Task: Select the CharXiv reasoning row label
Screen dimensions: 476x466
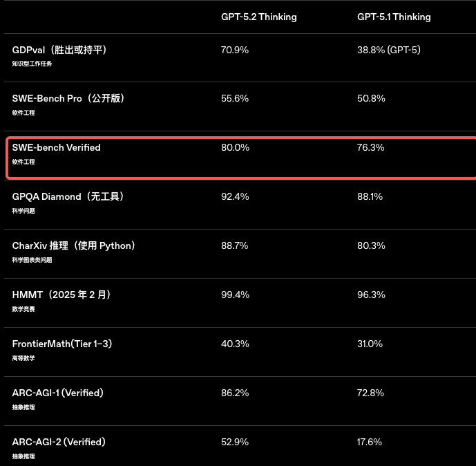Action: click(x=74, y=246)
